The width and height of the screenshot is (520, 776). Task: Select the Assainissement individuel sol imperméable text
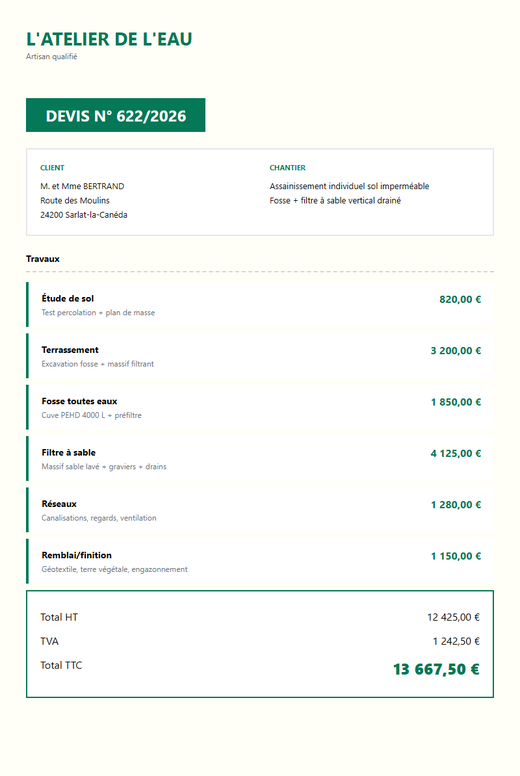pos(349,186)
